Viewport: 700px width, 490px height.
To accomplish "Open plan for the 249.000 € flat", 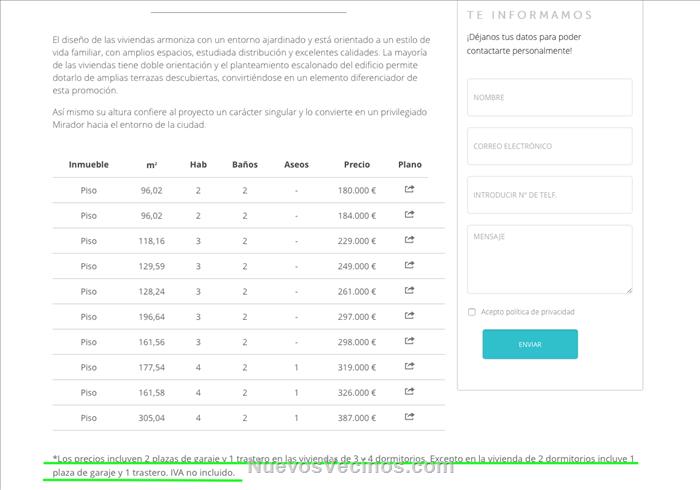I will (x=410, y=265).
